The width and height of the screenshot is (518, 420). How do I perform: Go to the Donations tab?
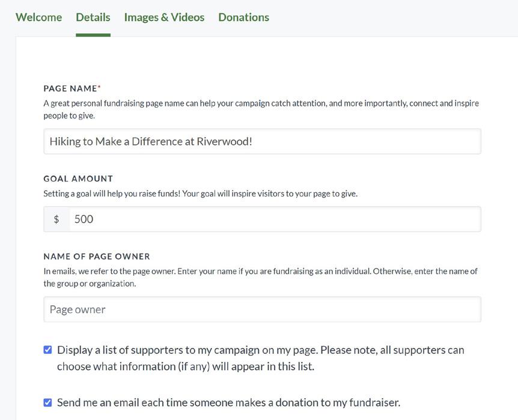tap(243, 17)
